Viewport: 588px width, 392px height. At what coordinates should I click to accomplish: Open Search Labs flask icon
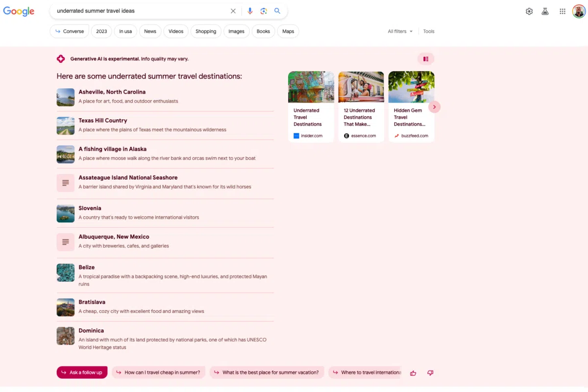tap(545, 11)
